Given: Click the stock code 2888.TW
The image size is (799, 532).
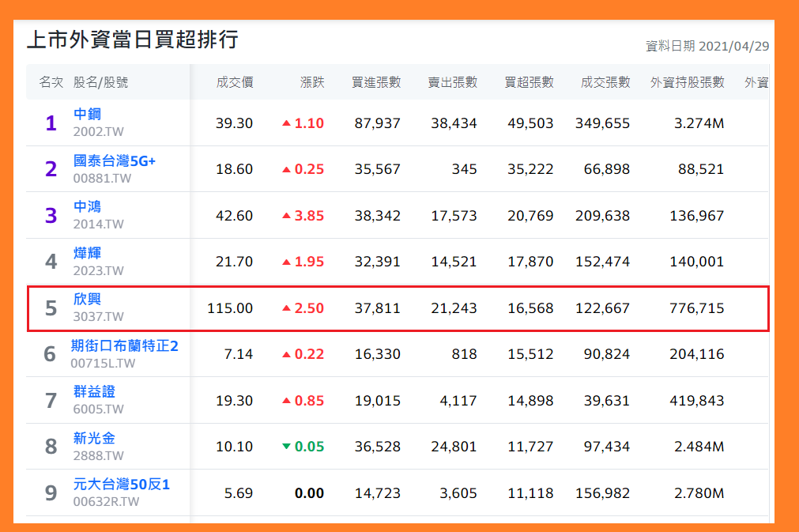Looking at the screenshot, I should 98,455.
